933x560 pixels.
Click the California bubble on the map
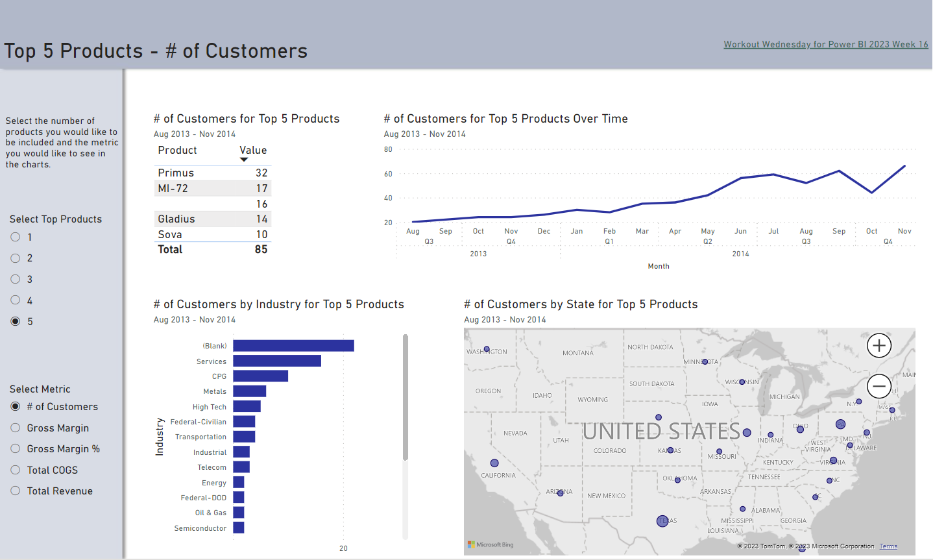[494, 463]
